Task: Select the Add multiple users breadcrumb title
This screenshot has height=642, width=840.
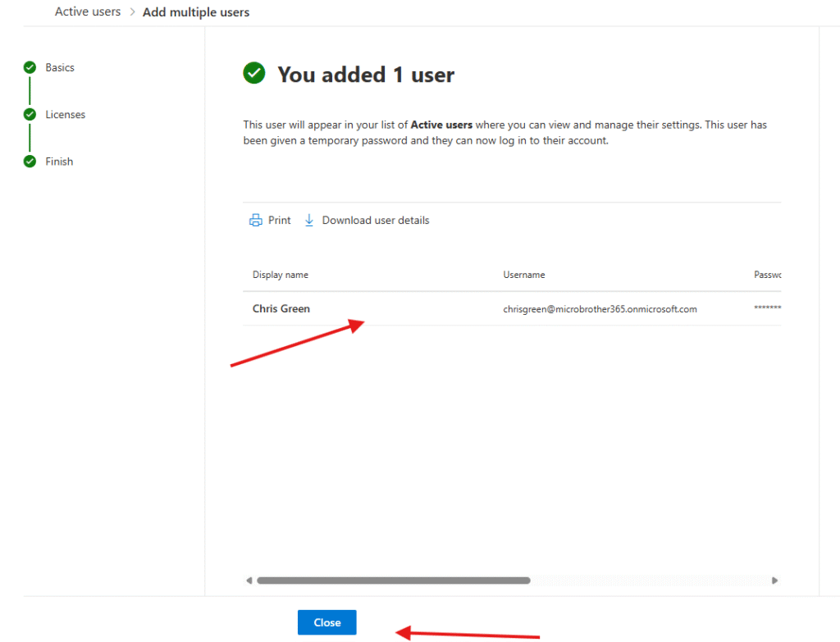Action: click(x=196, y=12)
